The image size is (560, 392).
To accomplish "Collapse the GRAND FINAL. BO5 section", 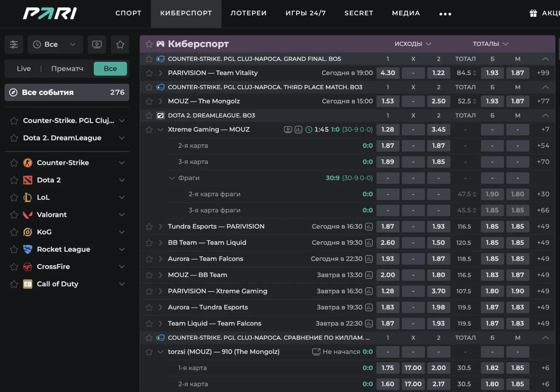I will coord(545,59).
